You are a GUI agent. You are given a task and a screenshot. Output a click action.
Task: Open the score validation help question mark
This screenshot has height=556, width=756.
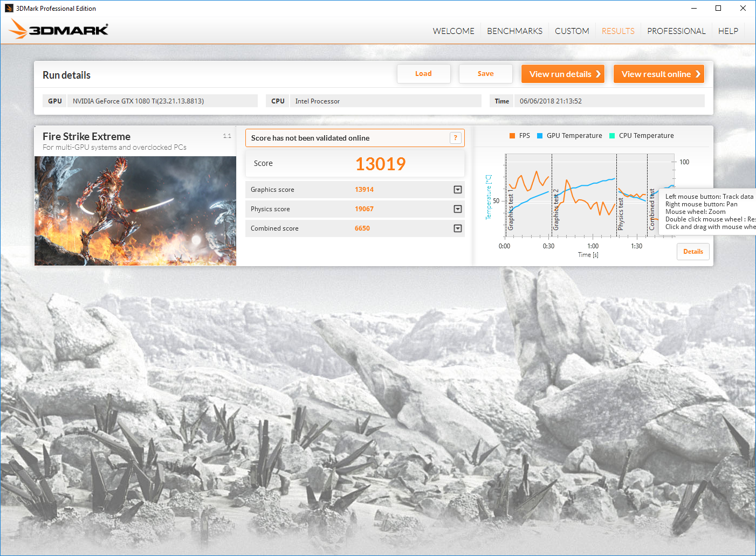pos(456,138)
